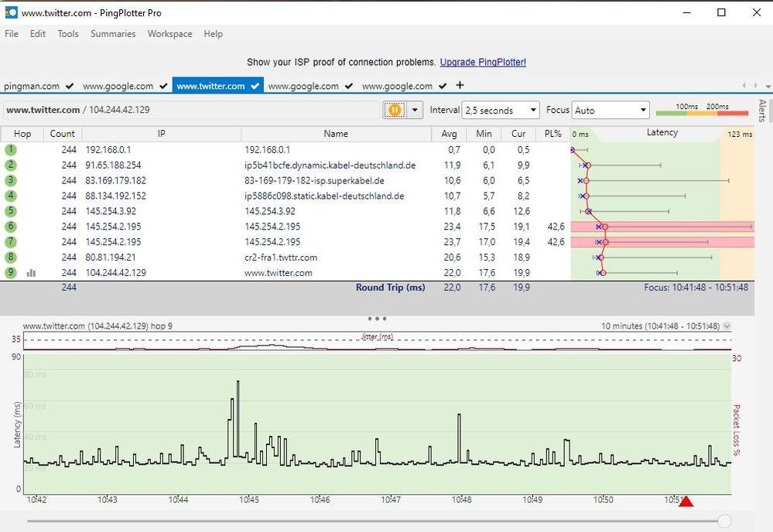Click the Count column header
This screenshot has height=532, width=773.
(62, 134)
